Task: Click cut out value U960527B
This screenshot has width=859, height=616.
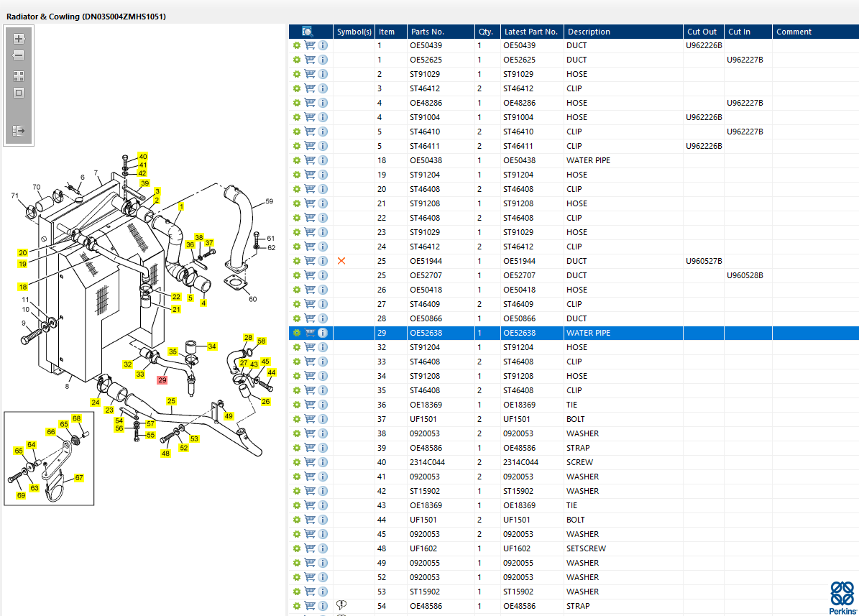Action: (x=704, y=261)
